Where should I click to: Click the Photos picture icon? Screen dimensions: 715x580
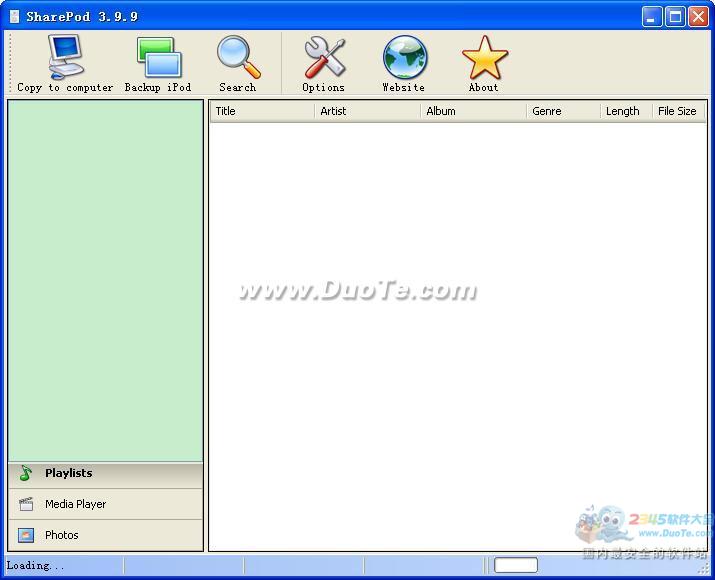tap(26, 535)
